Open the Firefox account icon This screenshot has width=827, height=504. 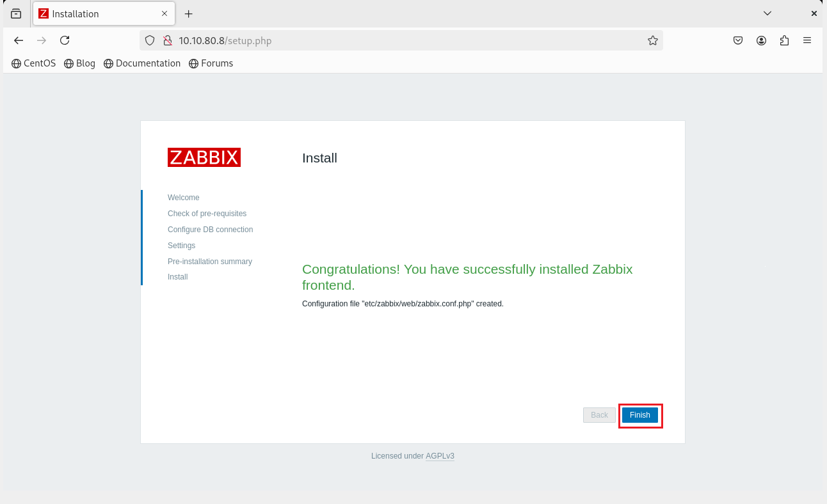click(x=761, y=40)
